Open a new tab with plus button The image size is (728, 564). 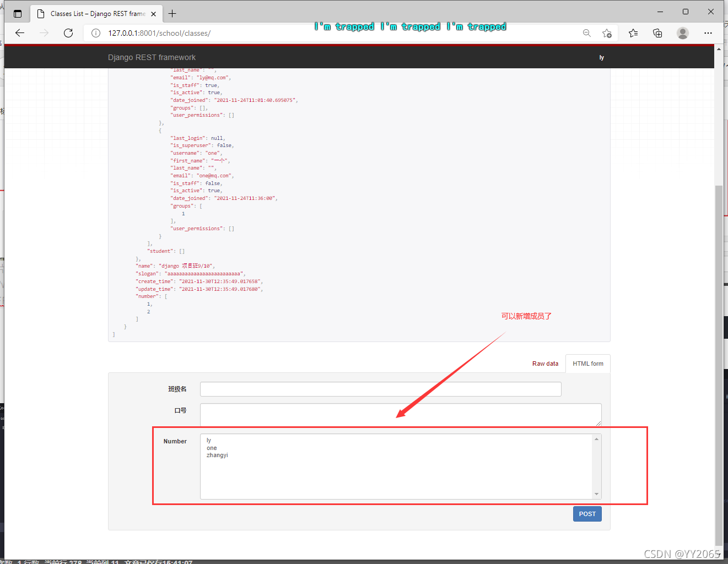(x=172, y=14)
